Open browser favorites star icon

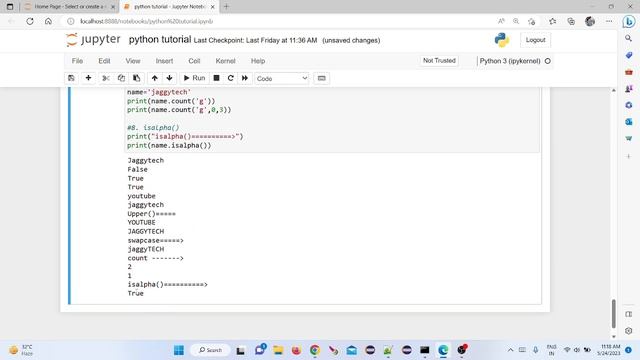pos(552,21)
